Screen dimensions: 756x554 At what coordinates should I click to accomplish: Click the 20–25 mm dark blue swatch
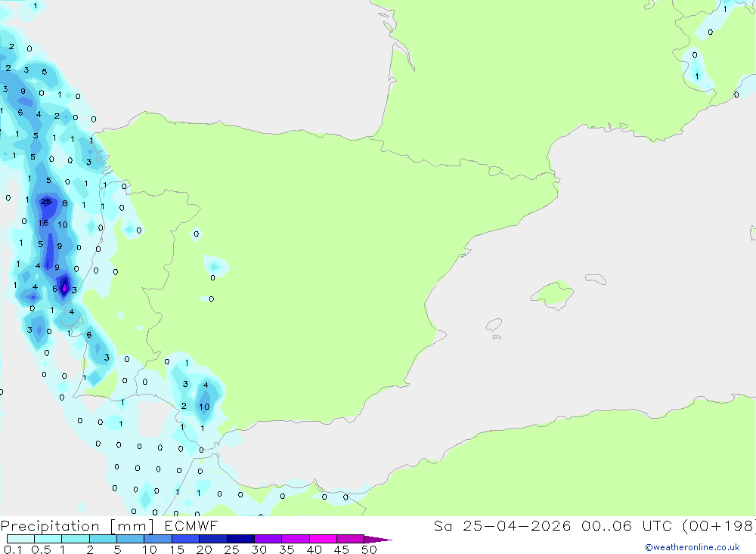point(212,539)
